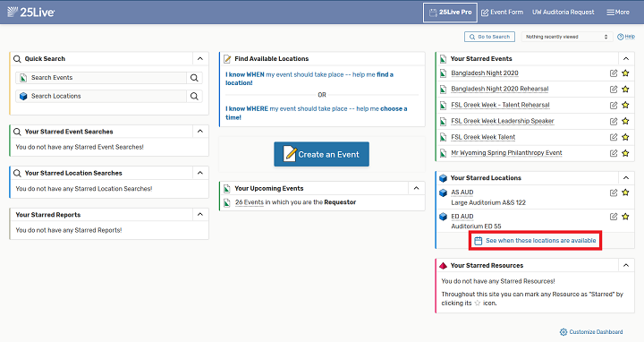The image size is (644, 342).
Task: Open the Help link
Action: pyautogui.click(x=626, y=37)
